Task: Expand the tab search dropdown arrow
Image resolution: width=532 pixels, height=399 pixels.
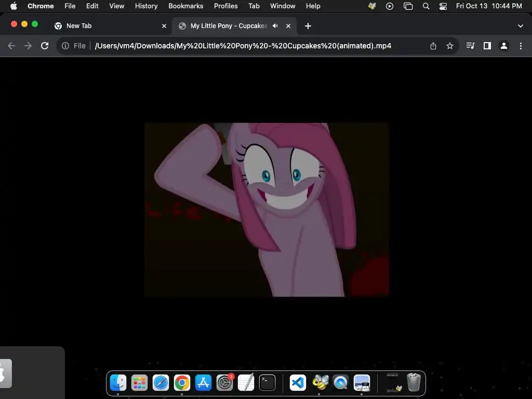Action: click(x=521, y=26)
